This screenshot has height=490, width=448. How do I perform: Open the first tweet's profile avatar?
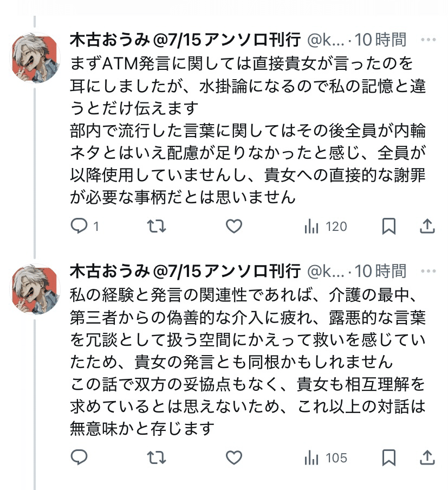[x=36, y=59]
